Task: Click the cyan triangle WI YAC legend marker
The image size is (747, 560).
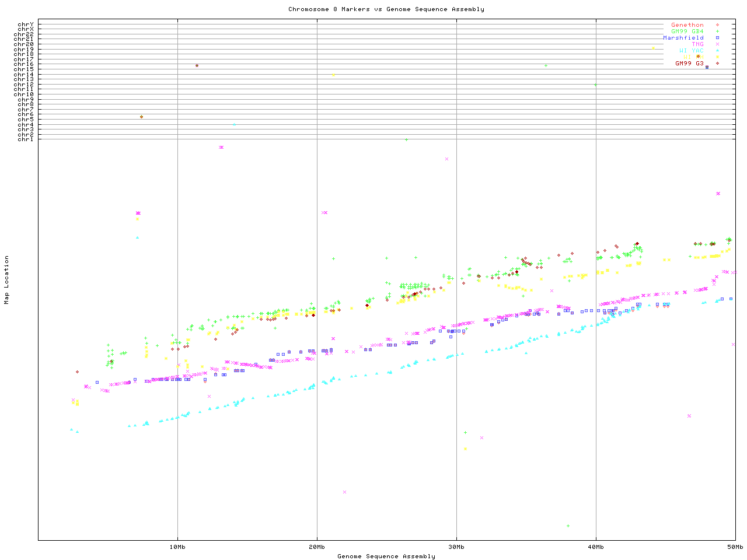Action: pyautogui.click(x=717, y=51)
